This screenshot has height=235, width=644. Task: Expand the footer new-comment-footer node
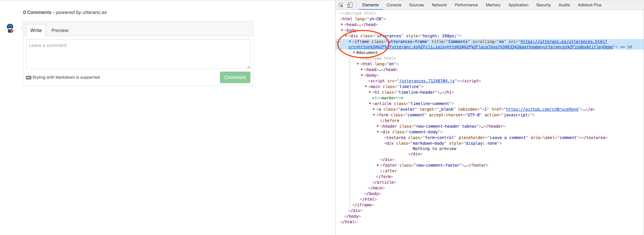378,165
